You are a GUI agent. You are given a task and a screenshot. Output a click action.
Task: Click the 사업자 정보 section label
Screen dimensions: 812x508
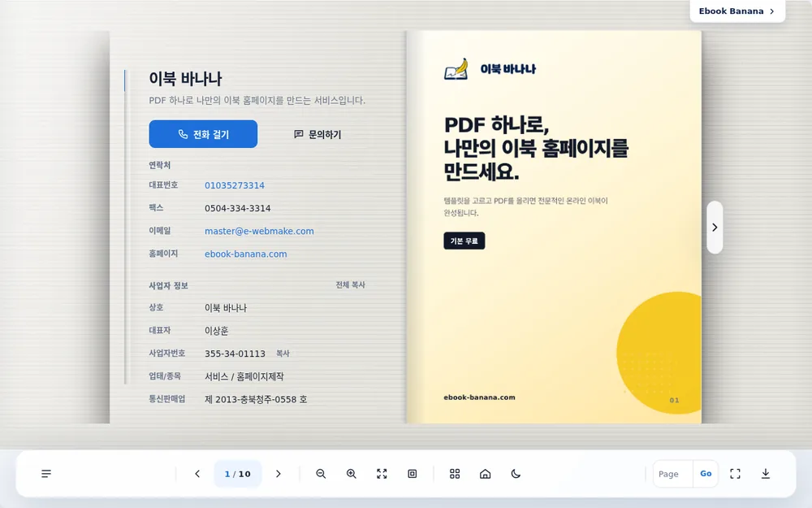coord(168,285)
